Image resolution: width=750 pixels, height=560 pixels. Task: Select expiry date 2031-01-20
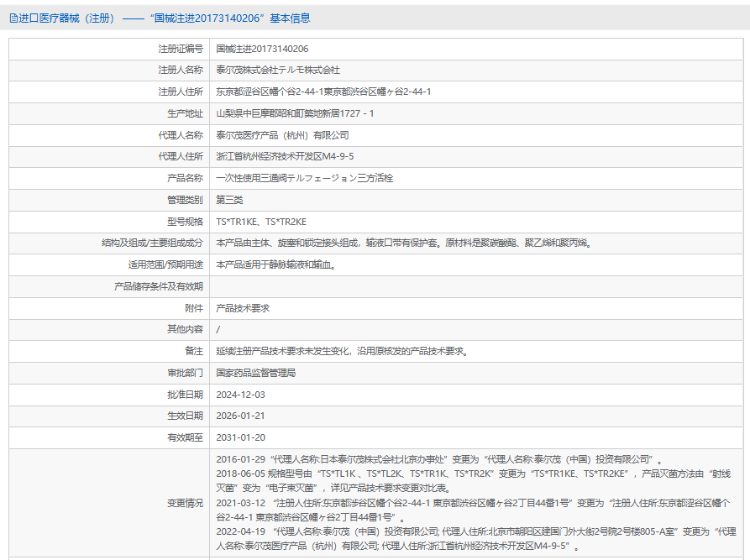click(240, 438)
